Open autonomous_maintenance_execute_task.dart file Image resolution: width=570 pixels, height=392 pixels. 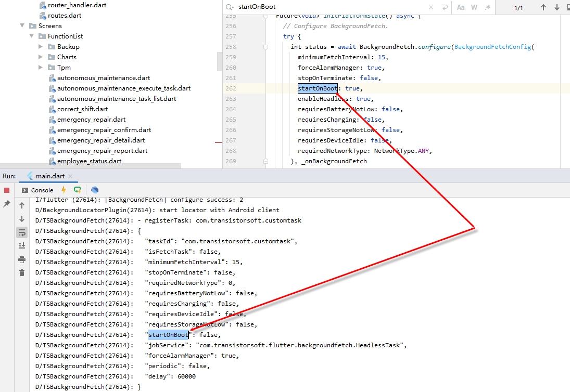(x=123, y=88)
